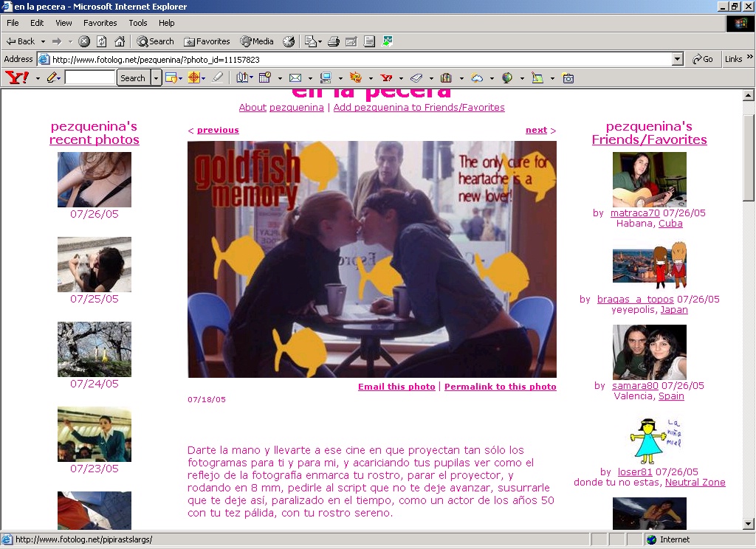The height and width of the screenshot is (549, 756).
Task: Open the Yahoo! logo dropdown arrow
Action: tap(38, 78)
